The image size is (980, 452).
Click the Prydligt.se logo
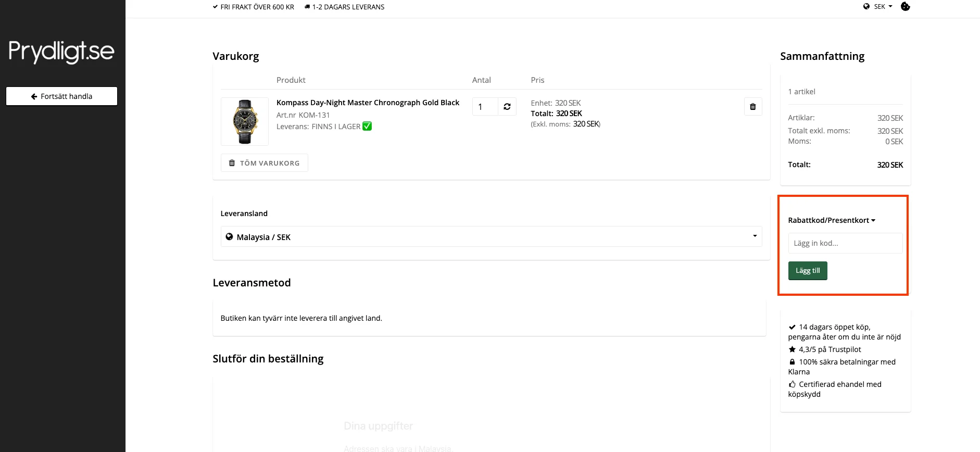[x=61, y=52]
